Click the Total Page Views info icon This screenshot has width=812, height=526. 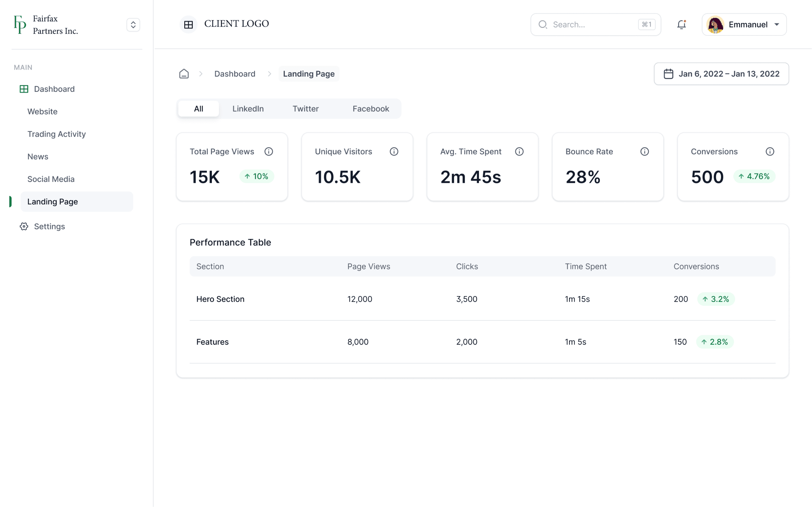tap(269, 152)
